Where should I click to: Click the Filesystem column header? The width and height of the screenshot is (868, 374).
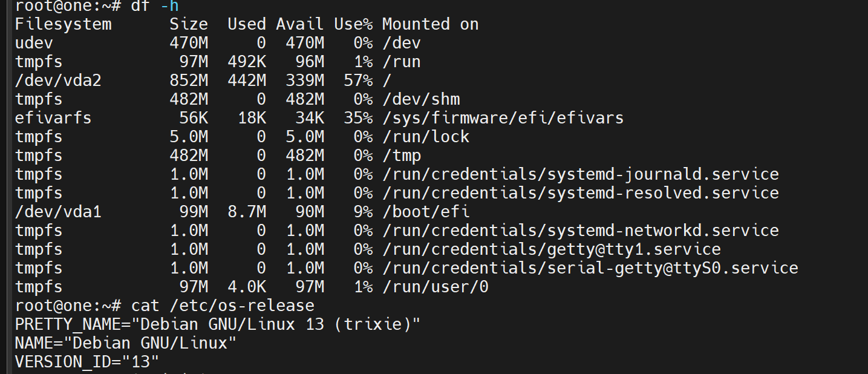coord(63,24)
